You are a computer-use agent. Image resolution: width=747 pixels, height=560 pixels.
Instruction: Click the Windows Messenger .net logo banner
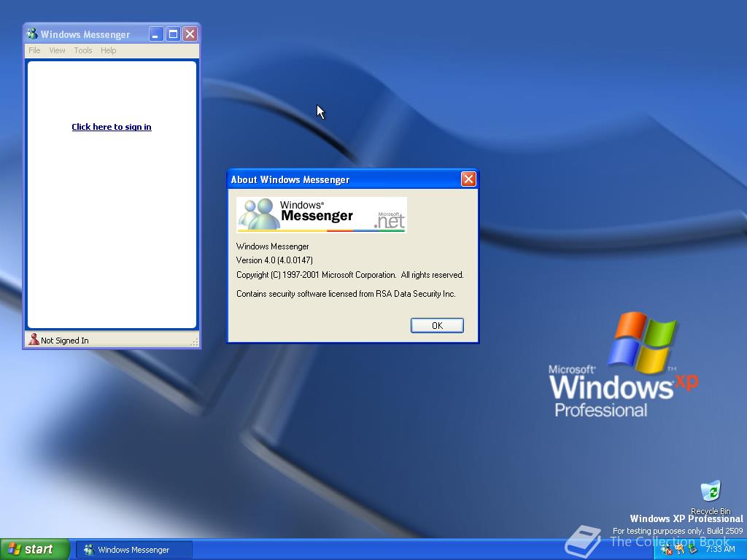(x=322, y=215)
